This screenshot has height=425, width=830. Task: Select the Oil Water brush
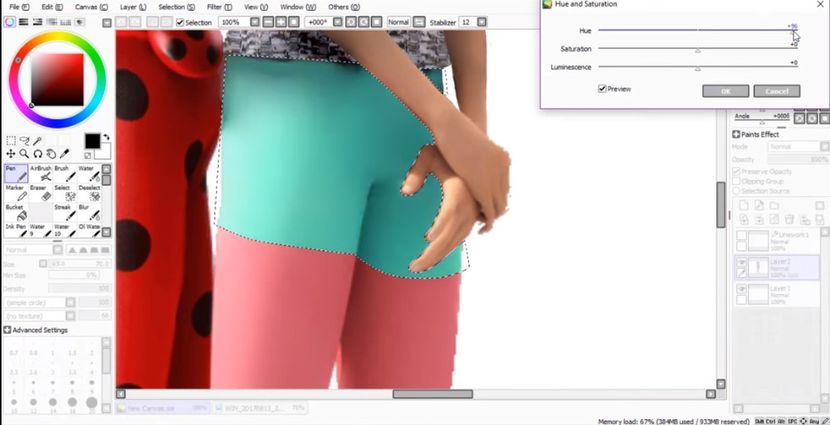[89, 230]
